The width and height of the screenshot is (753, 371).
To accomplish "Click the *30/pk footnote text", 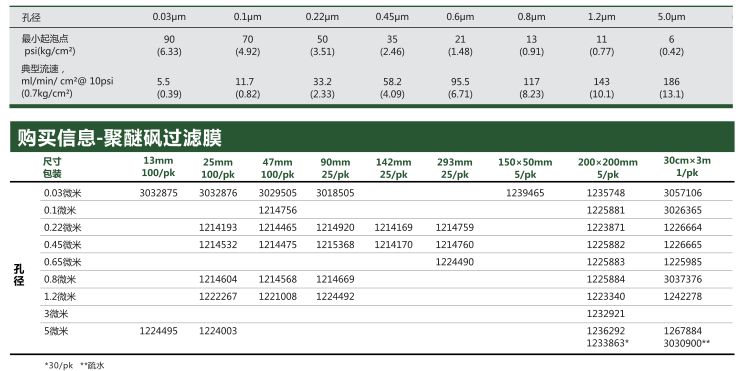I will pyautogui.click(x=59, y=365).
